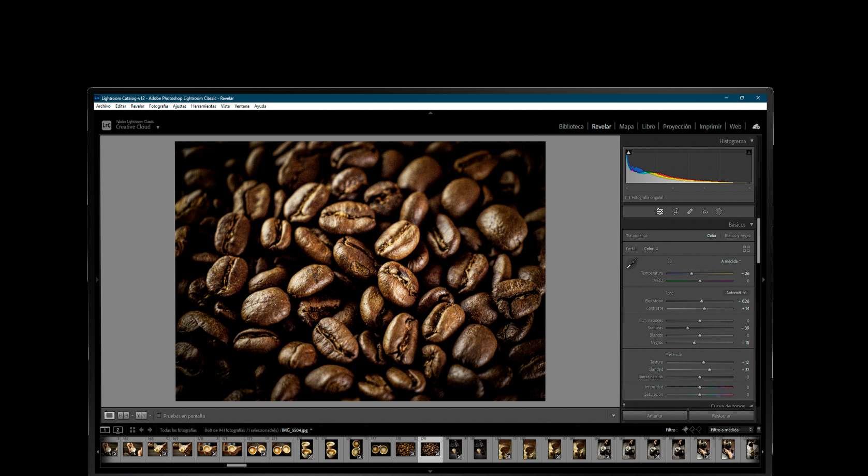Open the profile browser grid icon
The image size is (868, 476).
(746, 249)
